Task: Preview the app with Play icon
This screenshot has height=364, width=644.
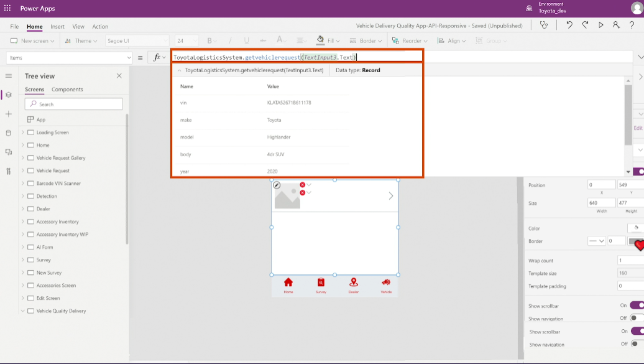Action: pos(600,26)
